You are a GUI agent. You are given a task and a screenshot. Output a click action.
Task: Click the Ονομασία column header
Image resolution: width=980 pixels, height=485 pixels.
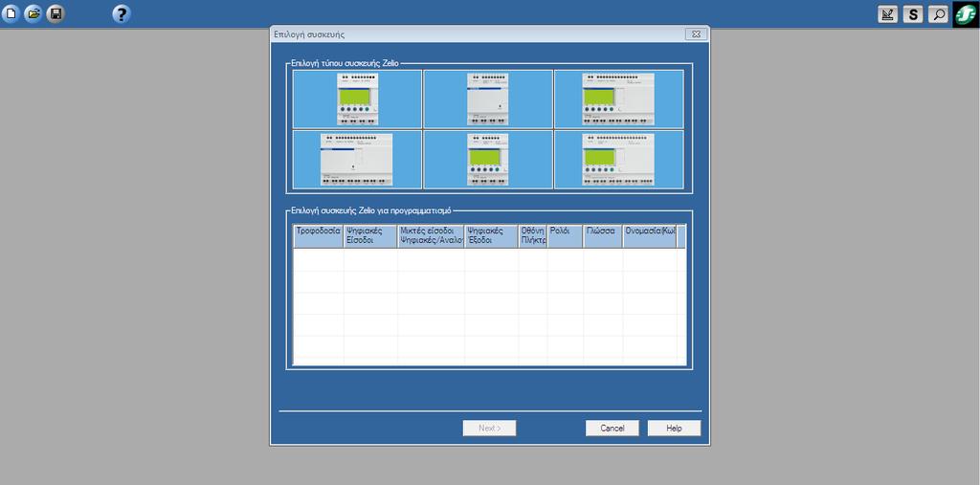coord(650,236)
